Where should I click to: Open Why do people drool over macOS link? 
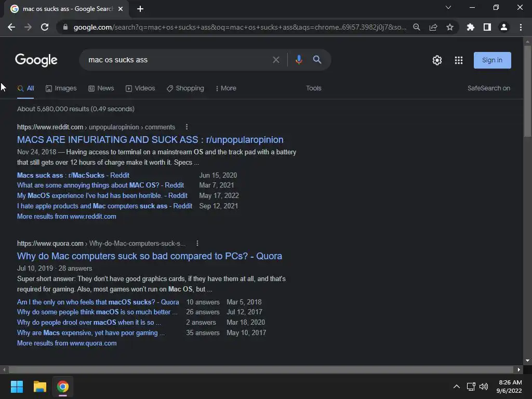(x=89, y=322)
